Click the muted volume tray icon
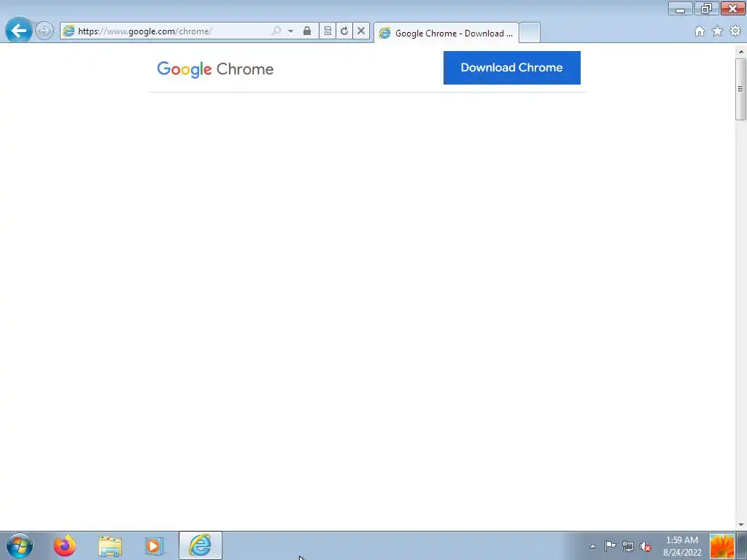This screenshot has width=747, height=560. tap(646, 546)
